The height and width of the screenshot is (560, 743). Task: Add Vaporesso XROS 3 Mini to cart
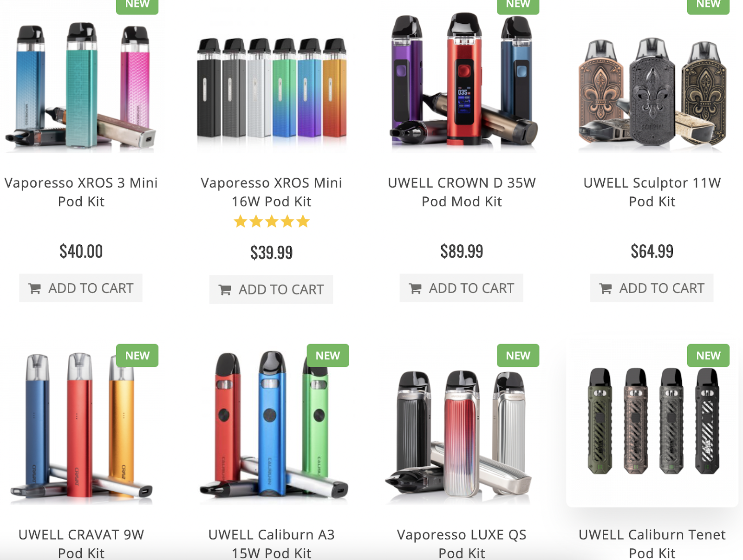click(x=81, y=288)
